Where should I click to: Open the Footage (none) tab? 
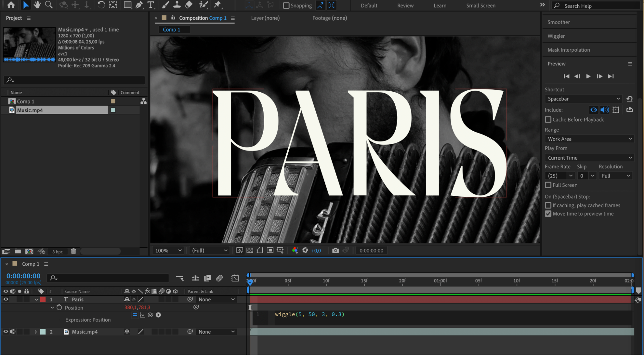pyautogui.click(x=329, y=18)
